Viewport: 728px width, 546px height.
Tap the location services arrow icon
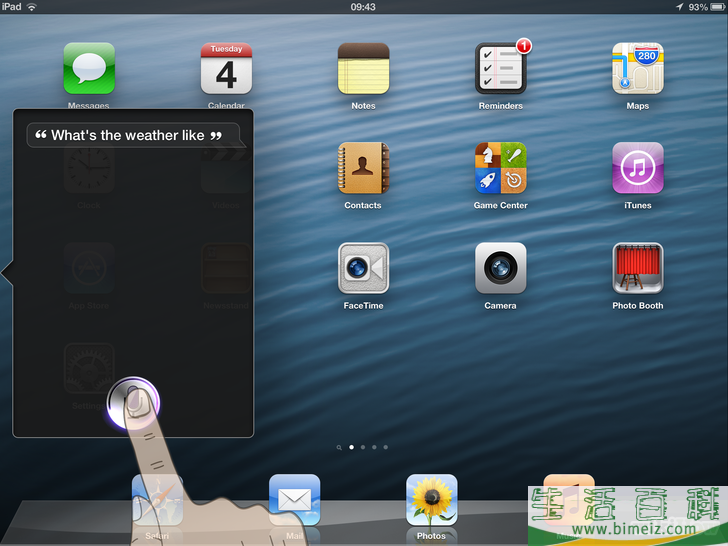680,6
